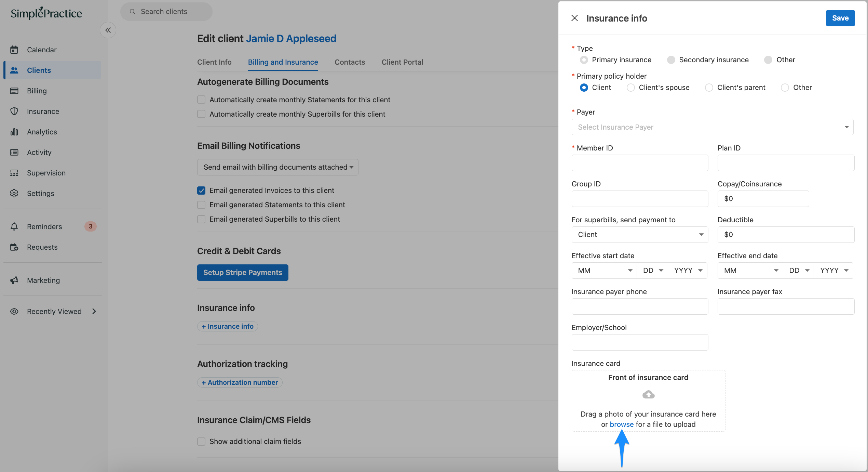Click the Calendar icon in sidebar
The image size is (868, 472).
[x=14, y=50]
